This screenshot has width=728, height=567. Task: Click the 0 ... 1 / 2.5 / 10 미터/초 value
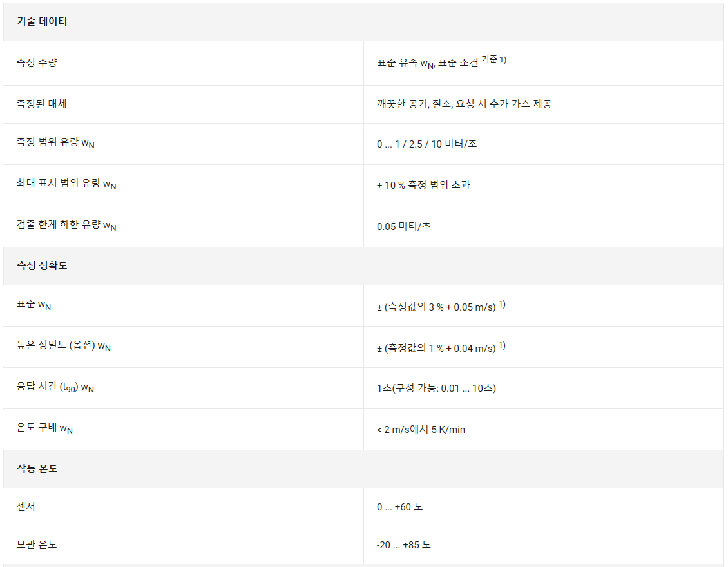click(426, 144)
